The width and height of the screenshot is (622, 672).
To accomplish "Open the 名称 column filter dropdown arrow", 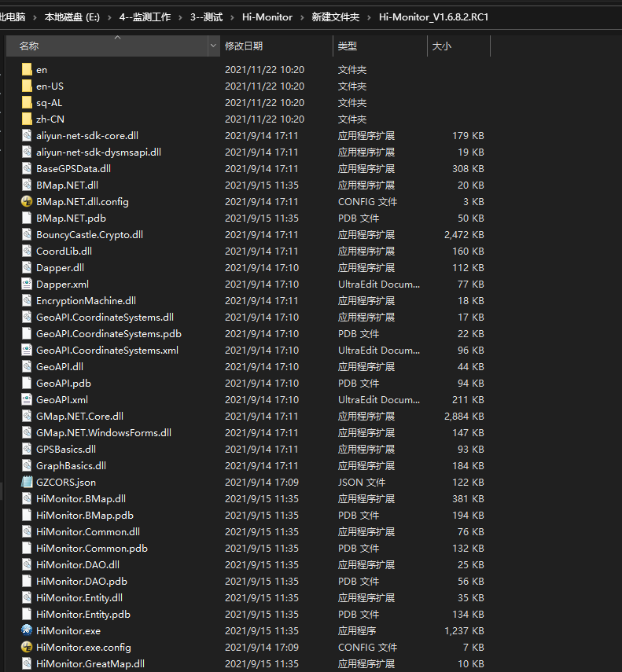I will [x=214, y=46].
